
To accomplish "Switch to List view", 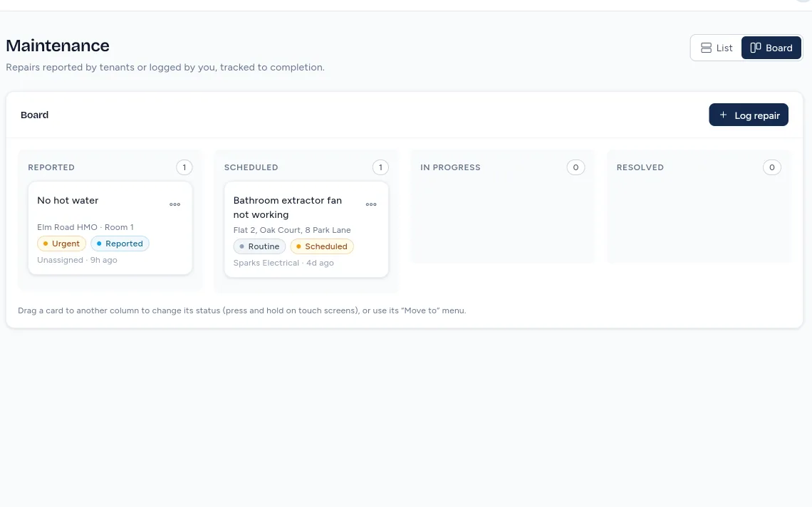I will [717, 48].
